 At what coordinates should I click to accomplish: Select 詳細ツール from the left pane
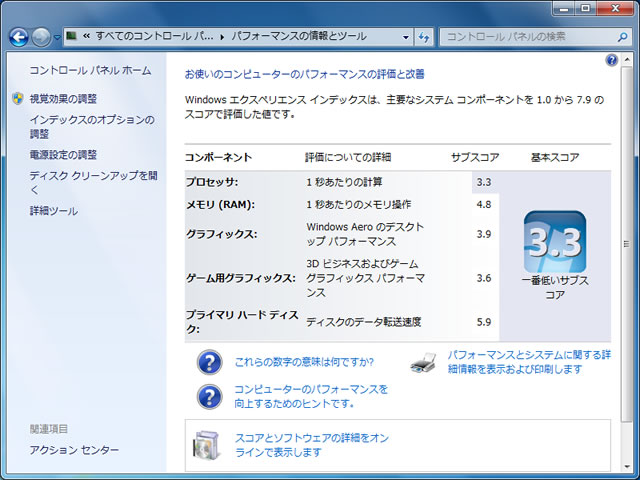pos(53,211)
